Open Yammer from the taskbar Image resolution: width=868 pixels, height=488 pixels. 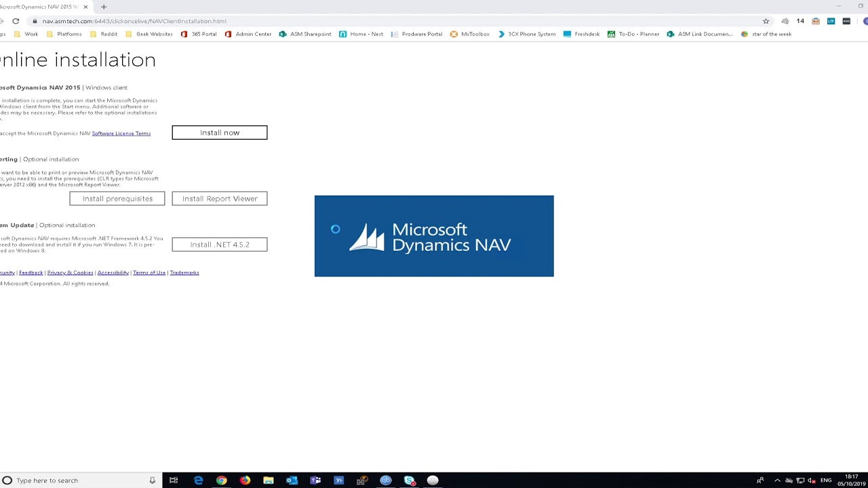pyautogui.click(x=339, y=481)
